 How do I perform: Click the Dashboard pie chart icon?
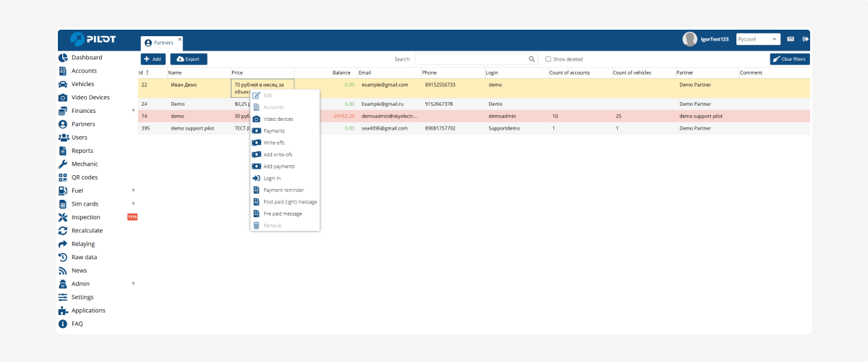(63, 58)
